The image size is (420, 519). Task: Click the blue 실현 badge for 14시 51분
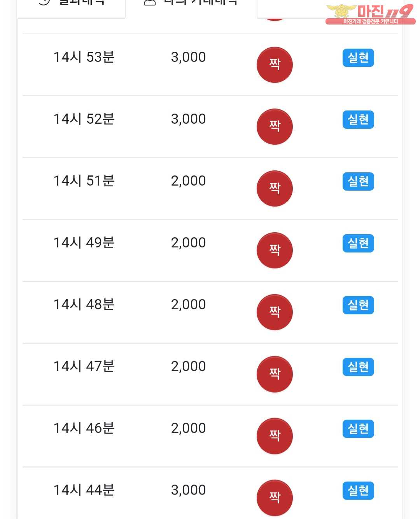click(358, 181)
